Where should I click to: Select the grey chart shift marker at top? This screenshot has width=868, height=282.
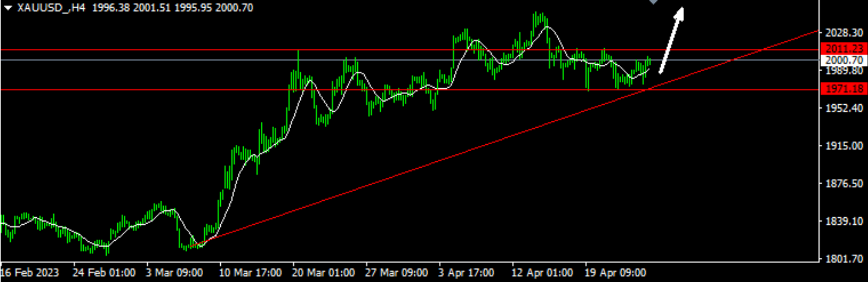(x=653, y=2)
